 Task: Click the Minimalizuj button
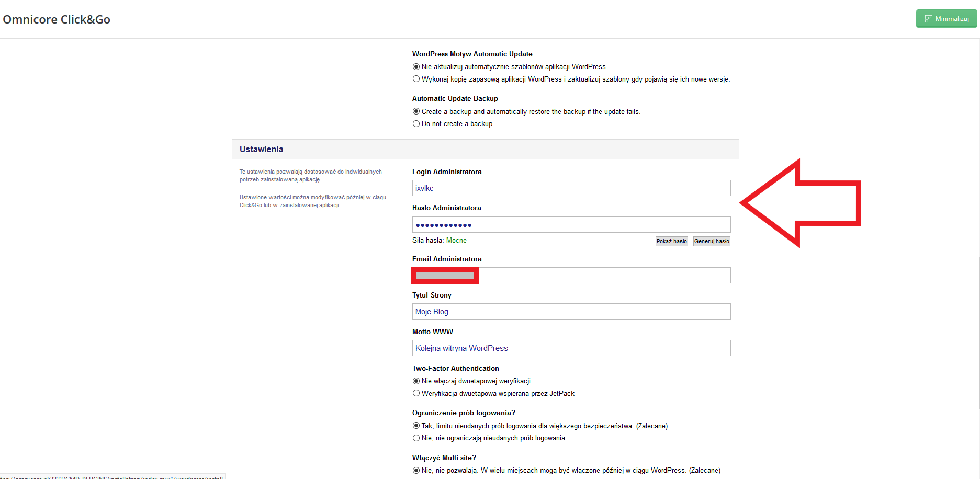[x=946, y=19]
